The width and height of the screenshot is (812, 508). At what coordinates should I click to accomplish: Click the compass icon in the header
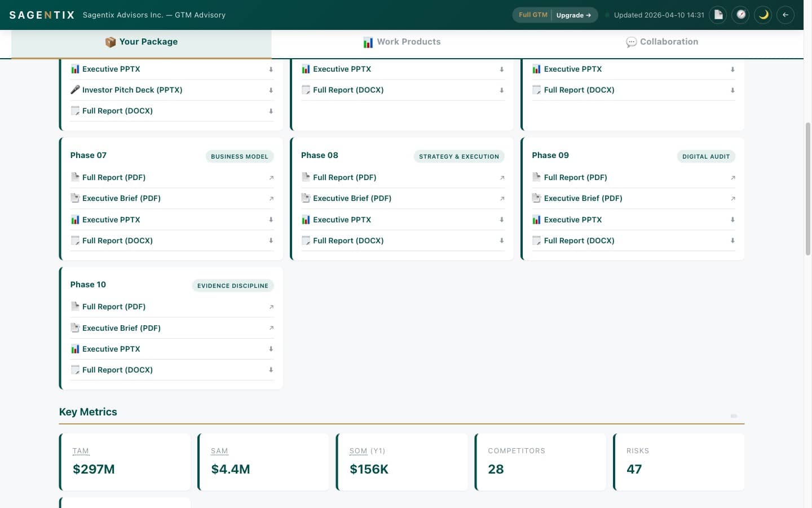(741, 15)
